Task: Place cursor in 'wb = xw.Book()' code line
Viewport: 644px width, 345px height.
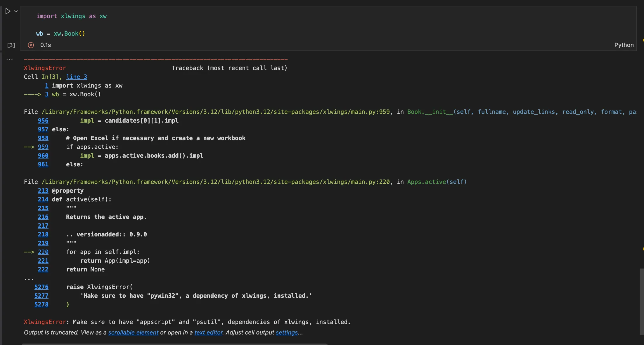Action: [x=60, y=34]
